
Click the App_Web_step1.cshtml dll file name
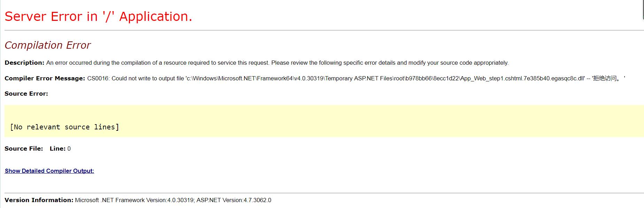point(522,78)
